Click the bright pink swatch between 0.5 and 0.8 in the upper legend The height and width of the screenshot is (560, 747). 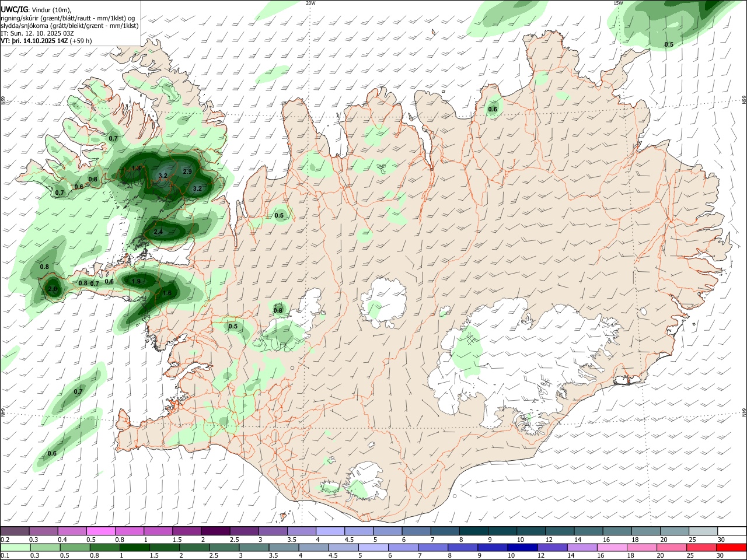tap(100, 531)
